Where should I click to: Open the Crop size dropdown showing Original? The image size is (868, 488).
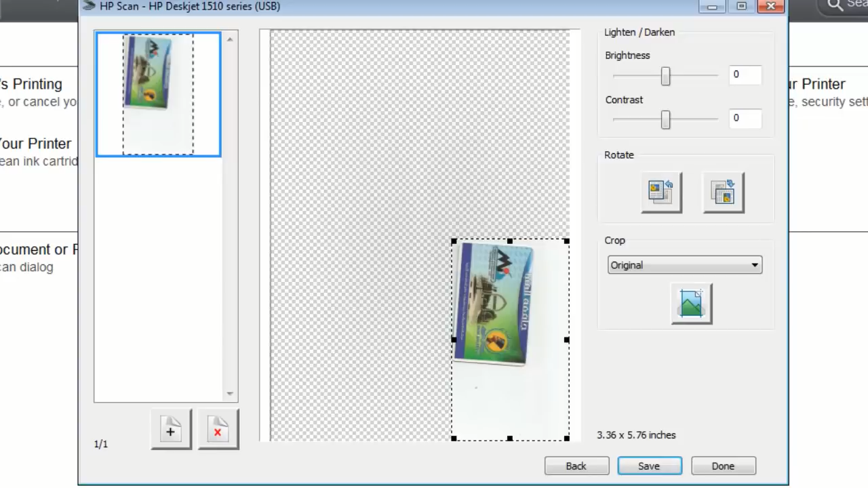[x=685, y=265]
